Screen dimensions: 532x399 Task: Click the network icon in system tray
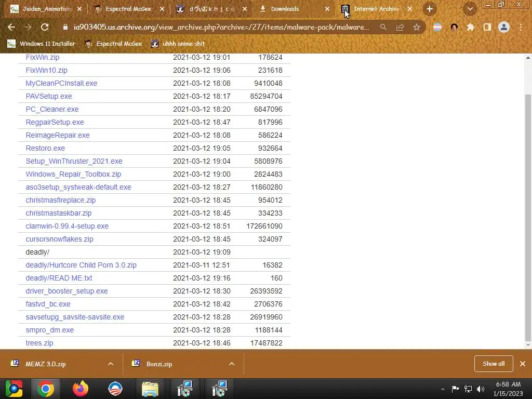(x=468, y=389)
